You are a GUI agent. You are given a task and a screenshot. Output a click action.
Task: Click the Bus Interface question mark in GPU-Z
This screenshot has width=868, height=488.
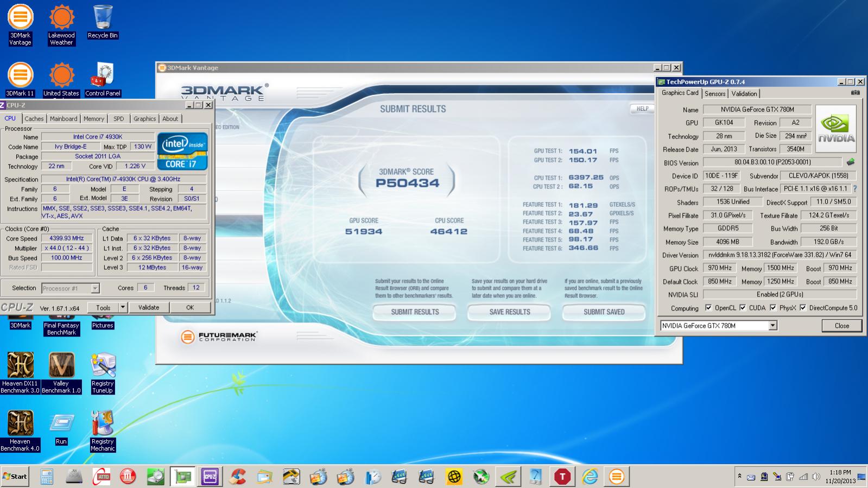pyautogui.click(x=855, y=189)
